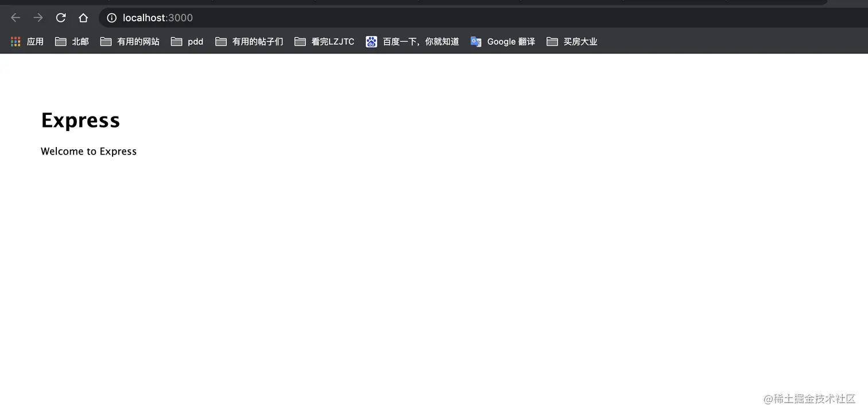The image size is (868, 417).
Task: Open the 北邮 bookmarks folder
Action: (x=71, y=41)
